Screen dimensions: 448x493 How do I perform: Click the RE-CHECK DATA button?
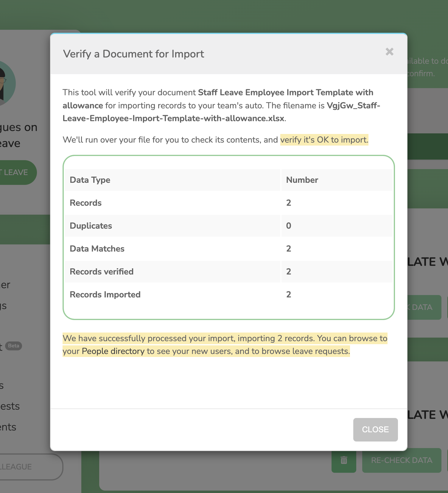click(402, 460)
